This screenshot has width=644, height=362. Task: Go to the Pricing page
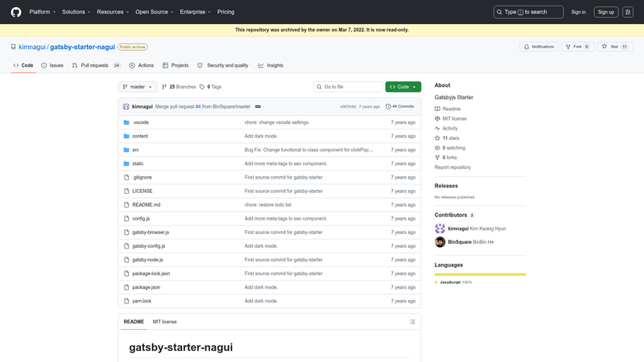pos(226,12)
